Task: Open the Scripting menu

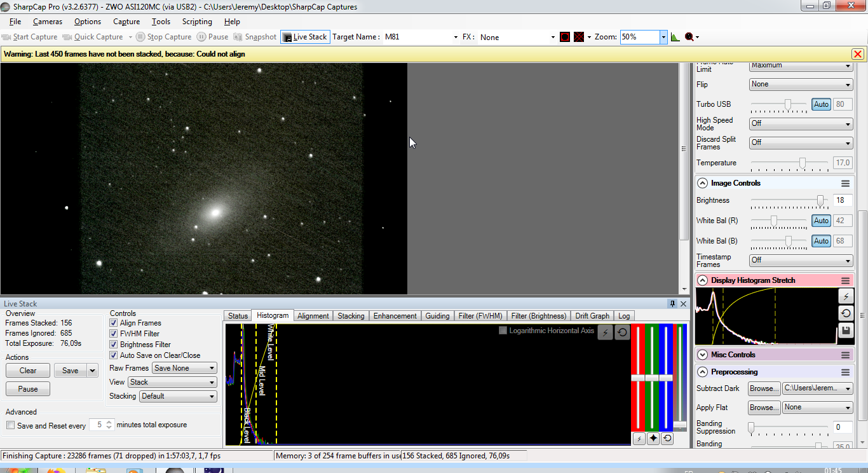Action: [197, 22]
